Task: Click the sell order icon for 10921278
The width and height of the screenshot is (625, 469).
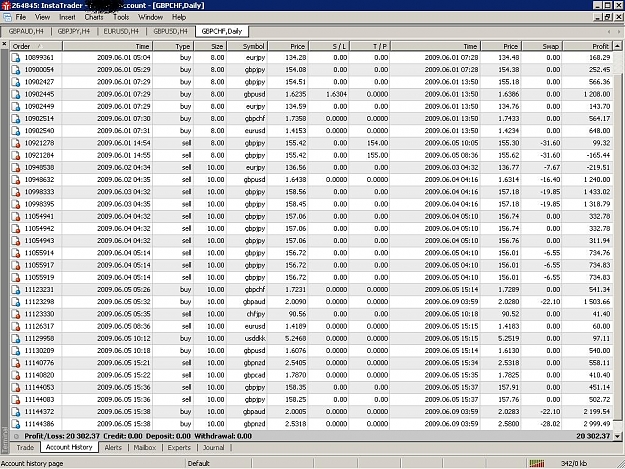Action: [16, 143]
